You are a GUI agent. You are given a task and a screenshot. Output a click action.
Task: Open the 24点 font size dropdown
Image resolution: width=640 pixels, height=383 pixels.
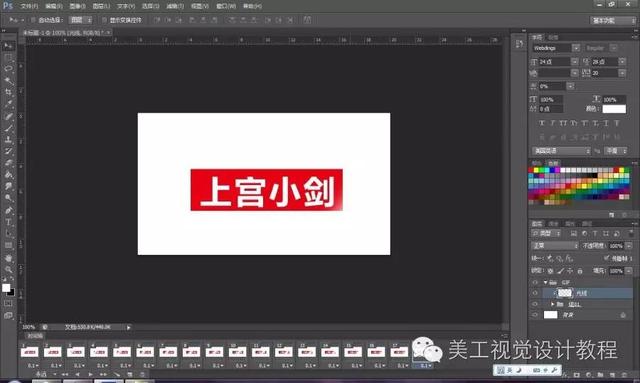(575, 62)
